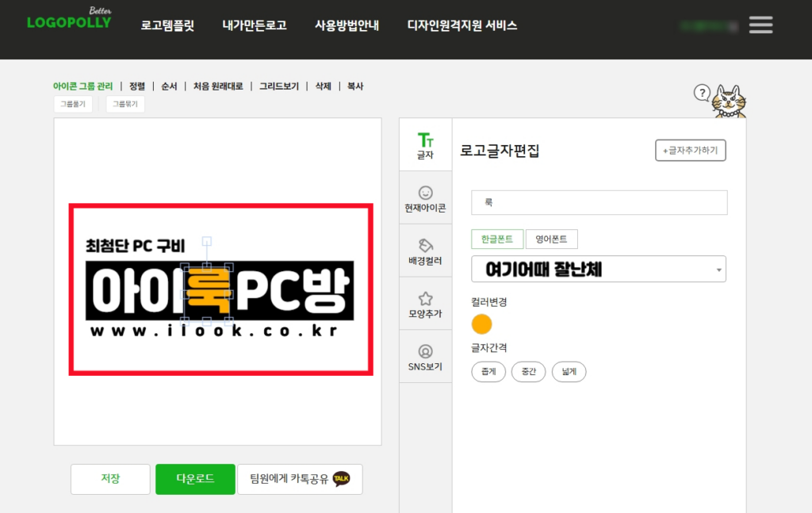Click the green 다운로드 button
Image resolution: width=812 pixels, height=513 pixels.
pyautogui.click(x=195, y=479)
